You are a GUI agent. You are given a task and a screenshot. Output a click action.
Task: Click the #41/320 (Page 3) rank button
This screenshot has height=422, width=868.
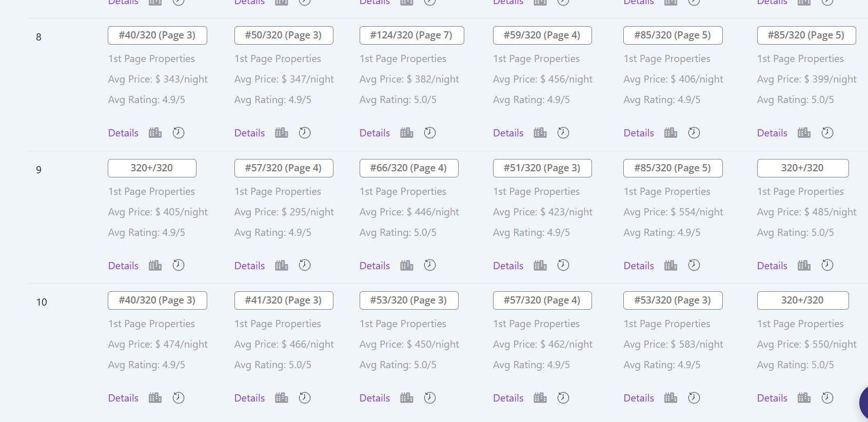pyautogui.click(x=284, y=300)
